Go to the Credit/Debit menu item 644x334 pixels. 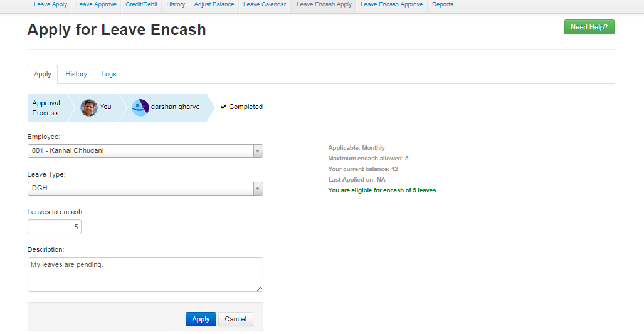point(141,4)
